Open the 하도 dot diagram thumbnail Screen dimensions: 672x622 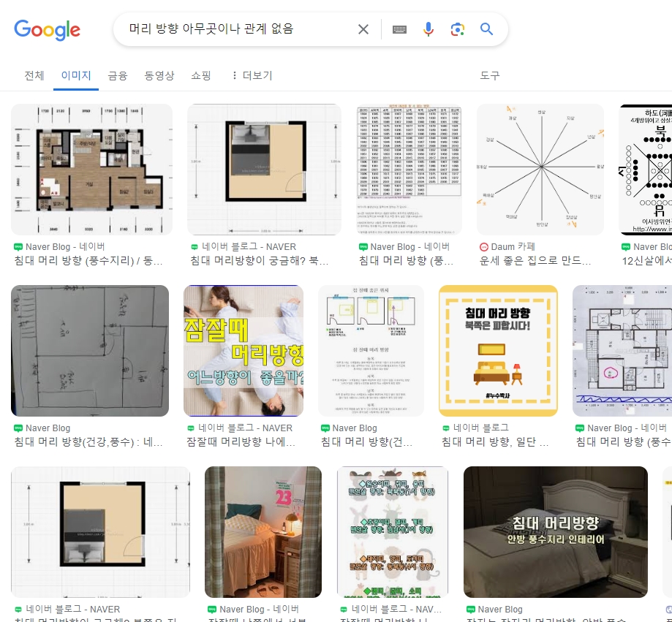[x=646, y=170]
